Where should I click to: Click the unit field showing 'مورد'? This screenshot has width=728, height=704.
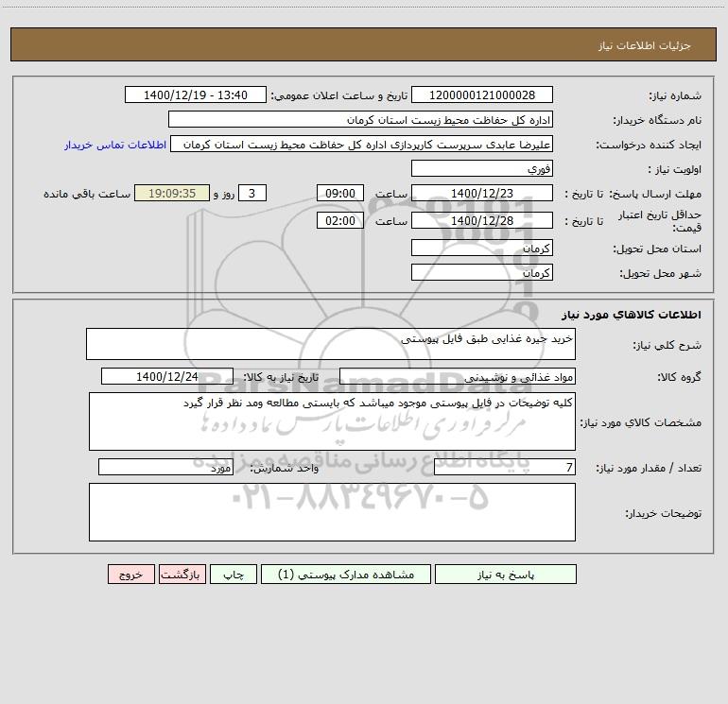tap(165, 467)
